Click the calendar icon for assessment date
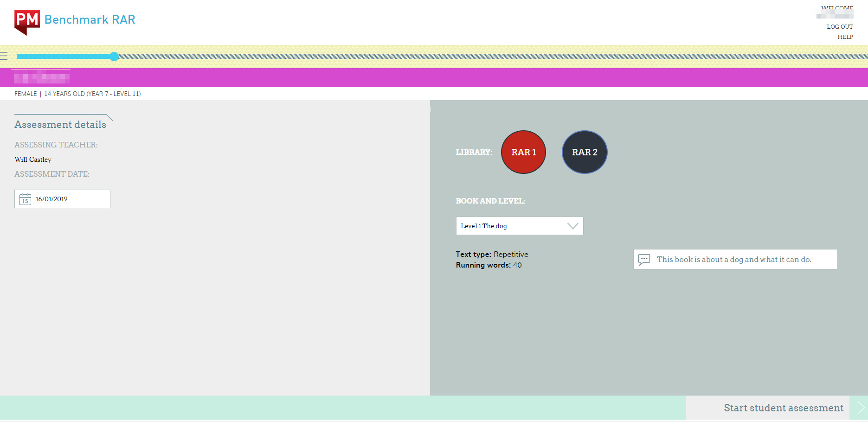Screen dimensions: 868x422 pos(25,199)
